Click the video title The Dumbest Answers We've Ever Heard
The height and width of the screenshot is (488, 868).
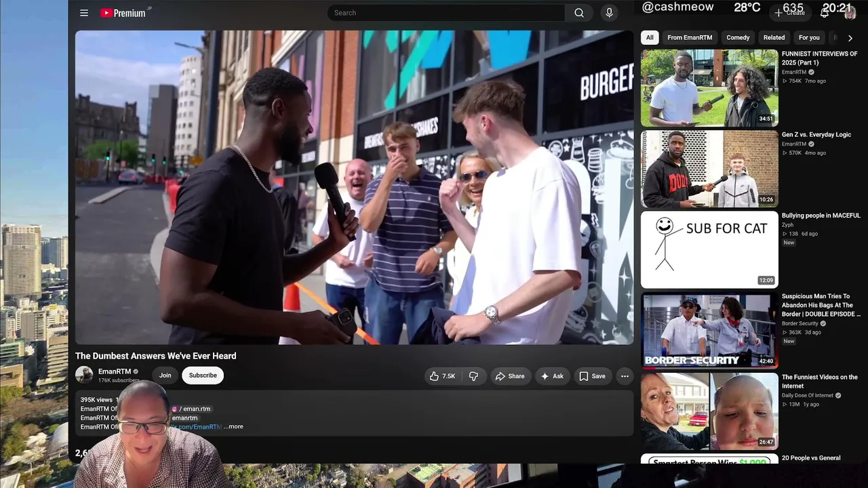pyautogui.click(x=156, y=356)
